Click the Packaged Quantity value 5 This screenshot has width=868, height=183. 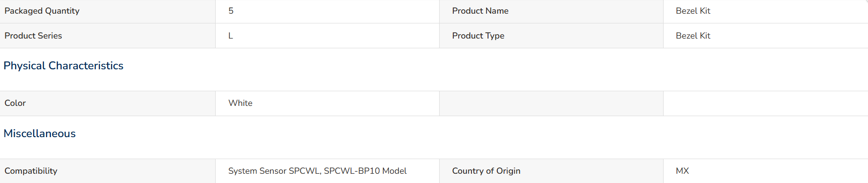(x=231, y=11)
